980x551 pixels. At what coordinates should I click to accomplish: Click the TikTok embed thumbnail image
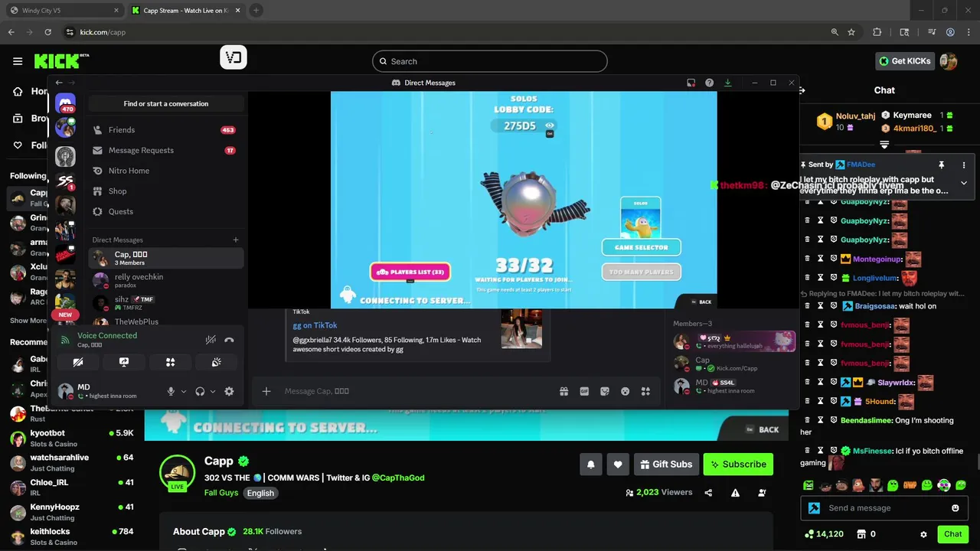(x=521, y=329)
